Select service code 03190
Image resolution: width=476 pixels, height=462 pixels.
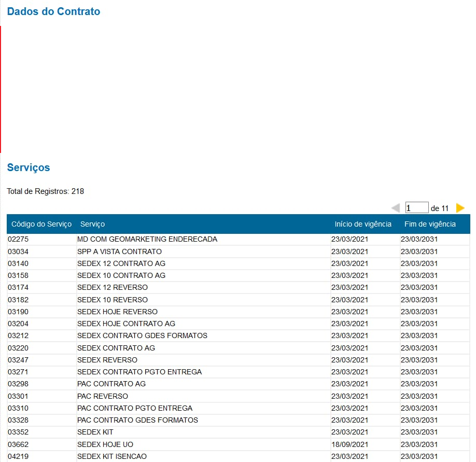point(18,312)
